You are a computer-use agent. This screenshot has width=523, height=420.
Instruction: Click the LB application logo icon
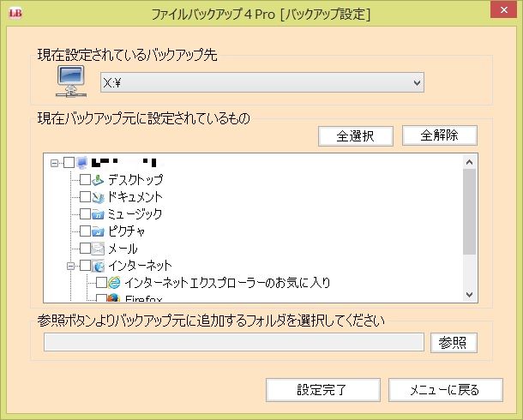[15, 14]
